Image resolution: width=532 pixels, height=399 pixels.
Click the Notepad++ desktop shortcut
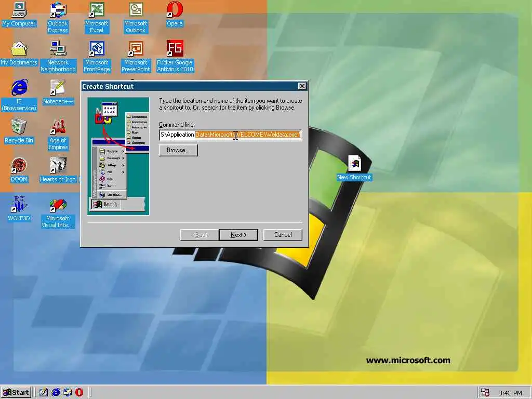pos(58,92)
